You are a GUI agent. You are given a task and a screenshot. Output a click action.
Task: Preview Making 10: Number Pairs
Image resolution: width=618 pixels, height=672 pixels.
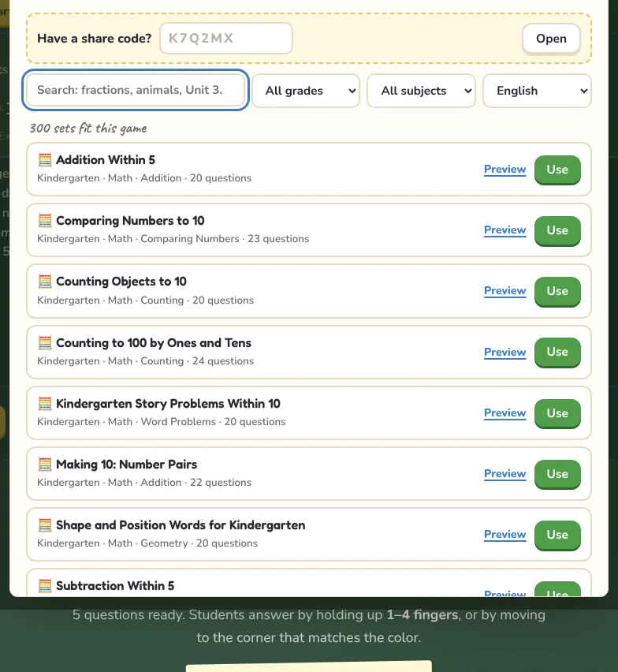coord(505,474)
